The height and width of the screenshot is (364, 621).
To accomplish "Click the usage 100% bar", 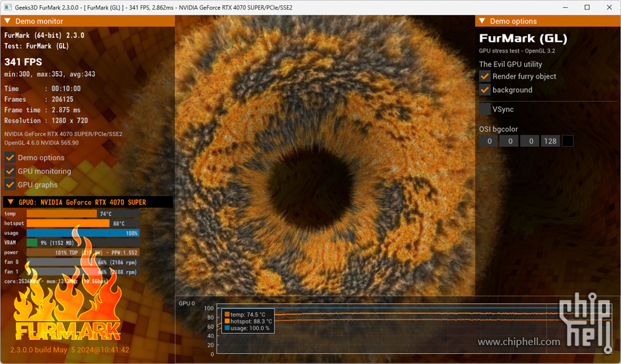I will [x=83, y=233].
